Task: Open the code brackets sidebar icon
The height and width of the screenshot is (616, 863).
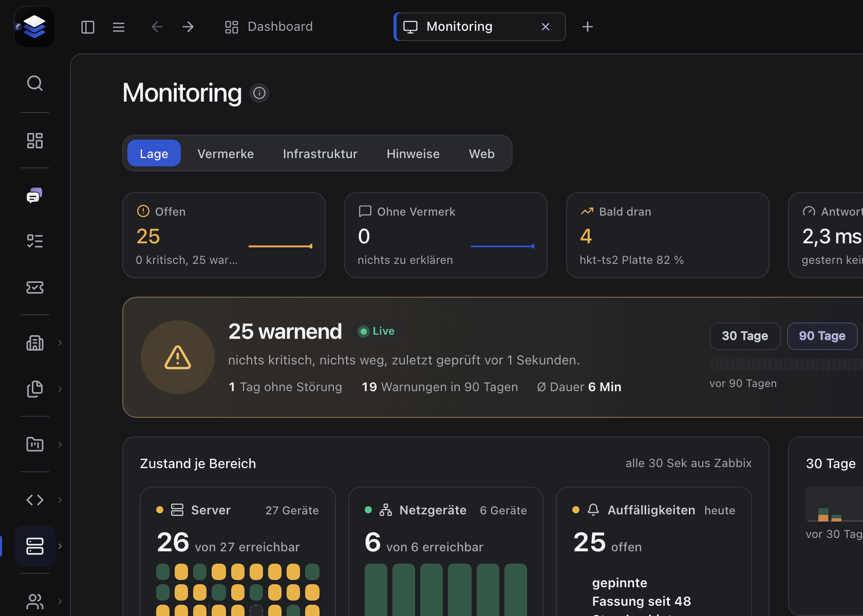Action: 35,500
